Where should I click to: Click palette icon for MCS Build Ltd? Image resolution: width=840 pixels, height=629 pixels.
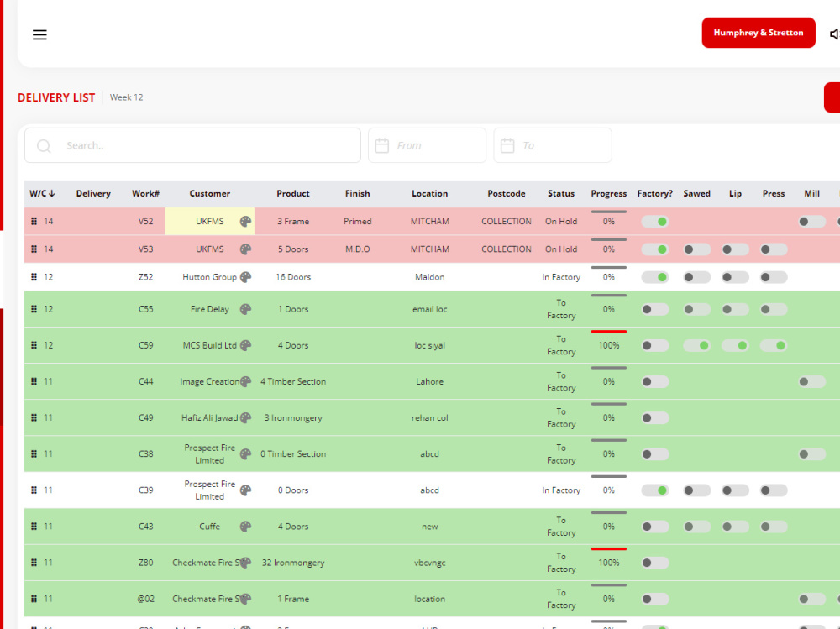coord(245,346)
